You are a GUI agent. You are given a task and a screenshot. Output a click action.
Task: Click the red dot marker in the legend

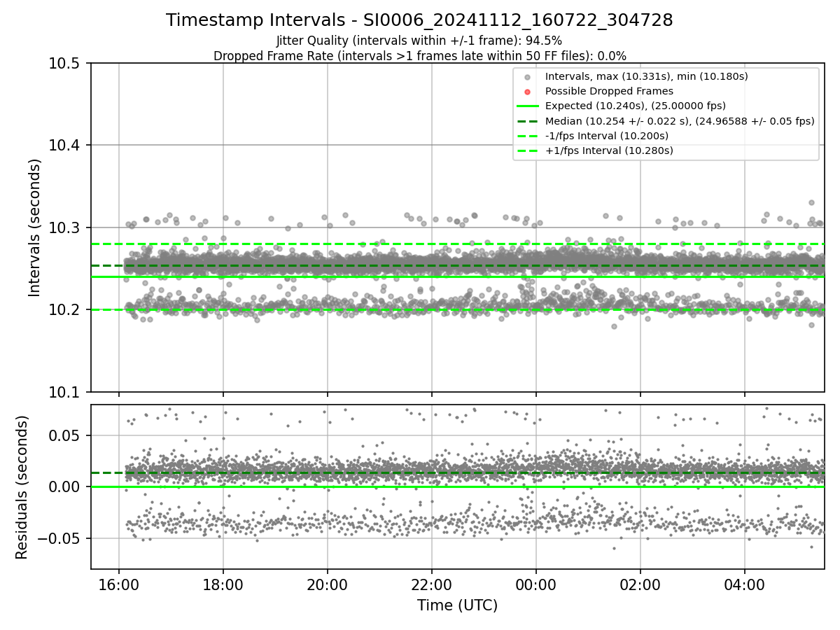pos(528,92)
